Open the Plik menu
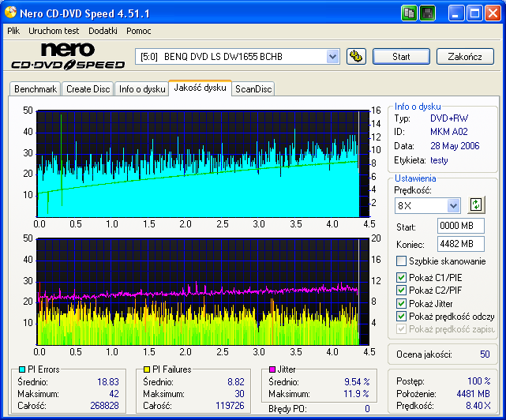506x420 pixels. click(x=13, y=31)
